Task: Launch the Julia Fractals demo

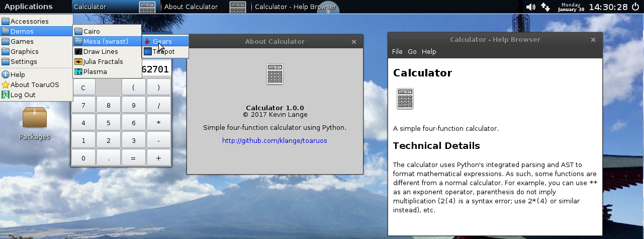Action: point(107,61)
